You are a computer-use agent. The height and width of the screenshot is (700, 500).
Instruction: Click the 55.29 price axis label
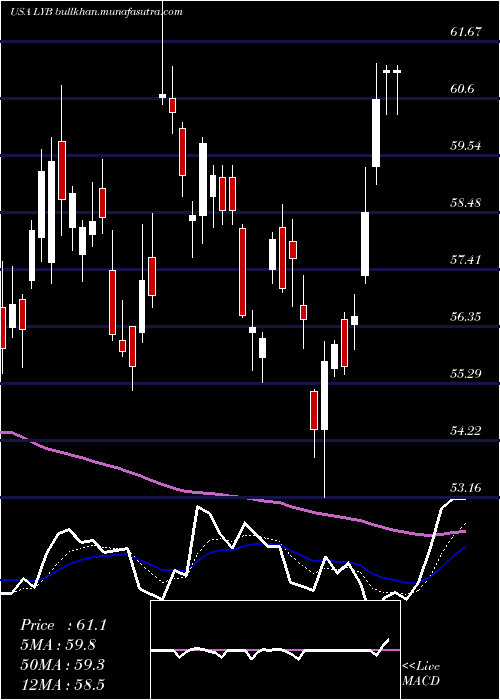(466, 373)
